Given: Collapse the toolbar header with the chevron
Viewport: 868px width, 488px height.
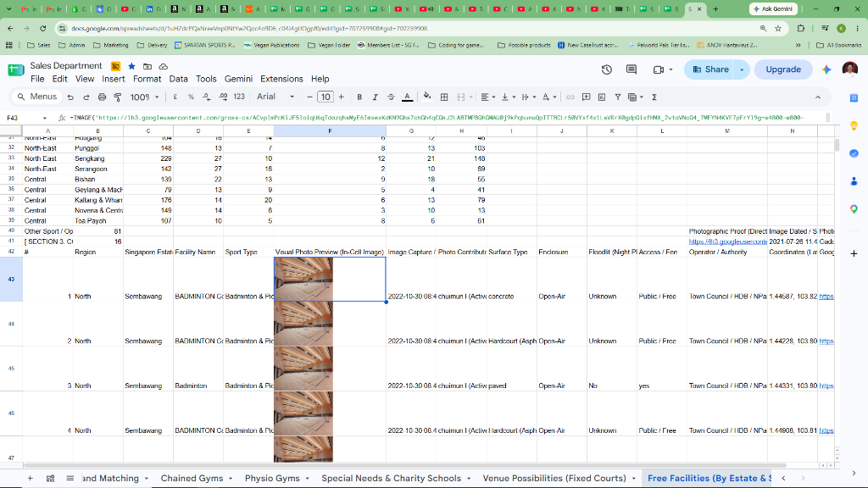Looking at the screenshot, I should (x=818, y=97).
